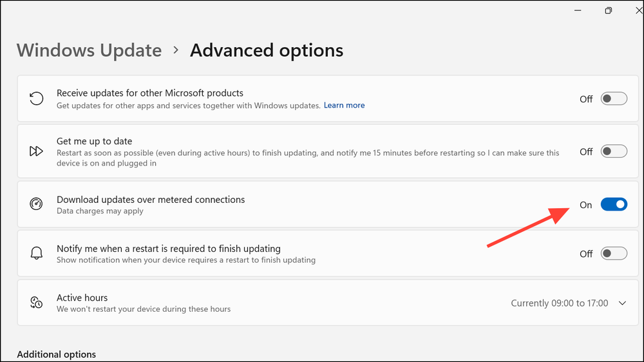Click the clock gear icon for Active hours
Screen dimensions: 644x362
[x=37, y=303]
